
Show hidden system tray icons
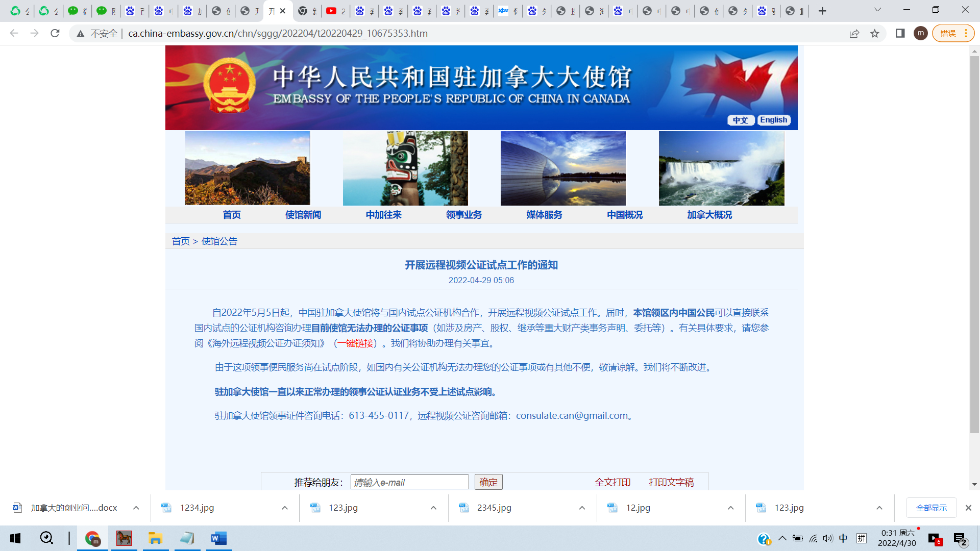(x=782, y=538)
